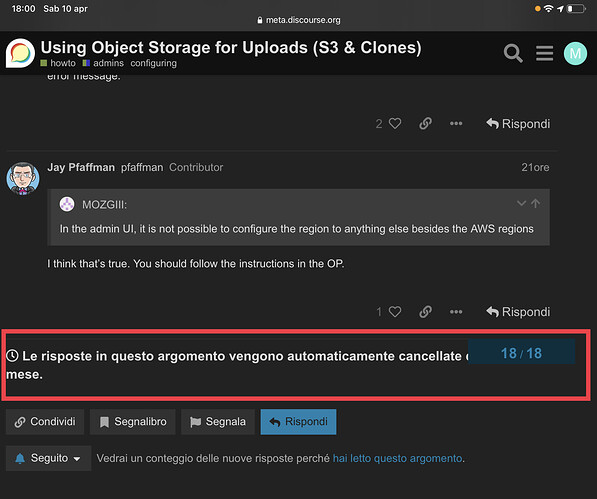Like the post with 2 likes
This screenshot has width=597, height=499.
point(395,123)
